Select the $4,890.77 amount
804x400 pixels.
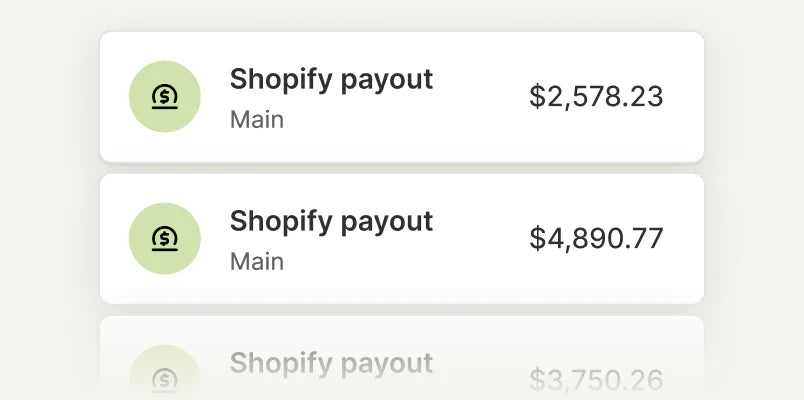point(596,238)
